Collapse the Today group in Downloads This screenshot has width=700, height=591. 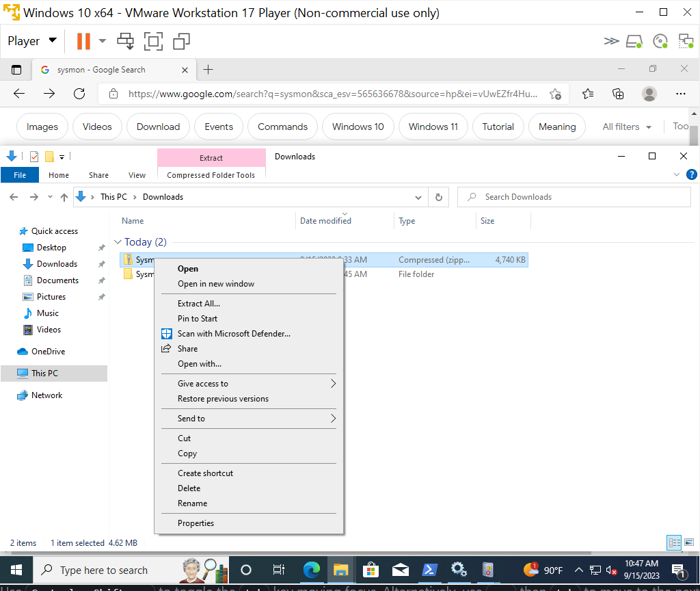coord(118,242)
